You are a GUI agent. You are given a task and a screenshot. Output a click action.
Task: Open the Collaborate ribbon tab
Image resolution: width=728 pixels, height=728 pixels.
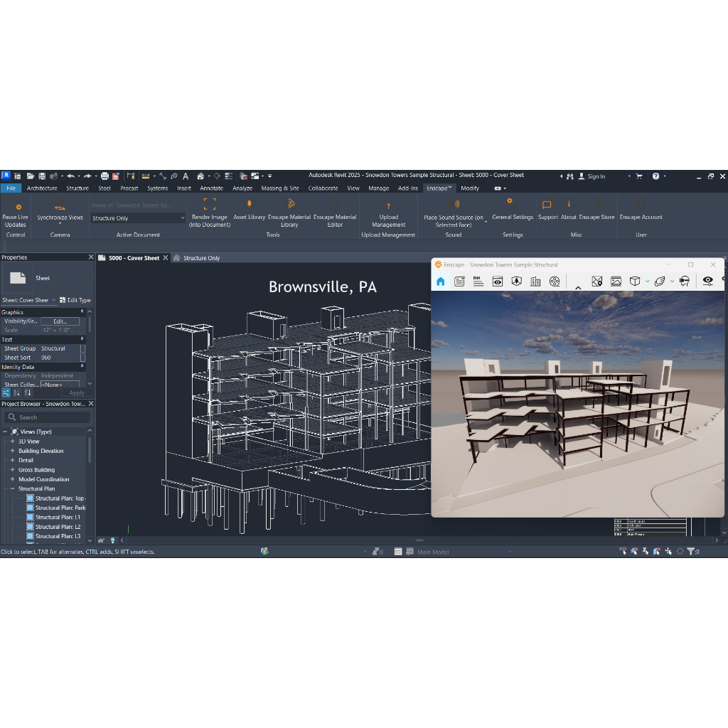(x=323, y=188)
